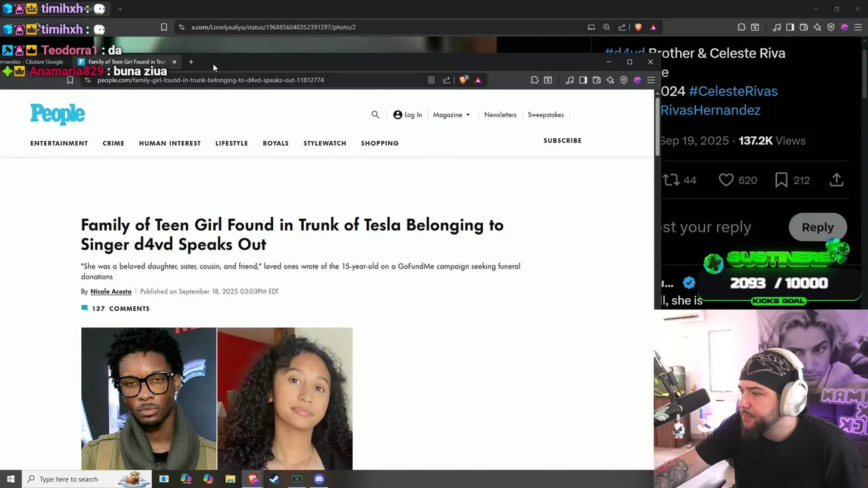Click zoom icon in back window address bar

pos(607,27)
